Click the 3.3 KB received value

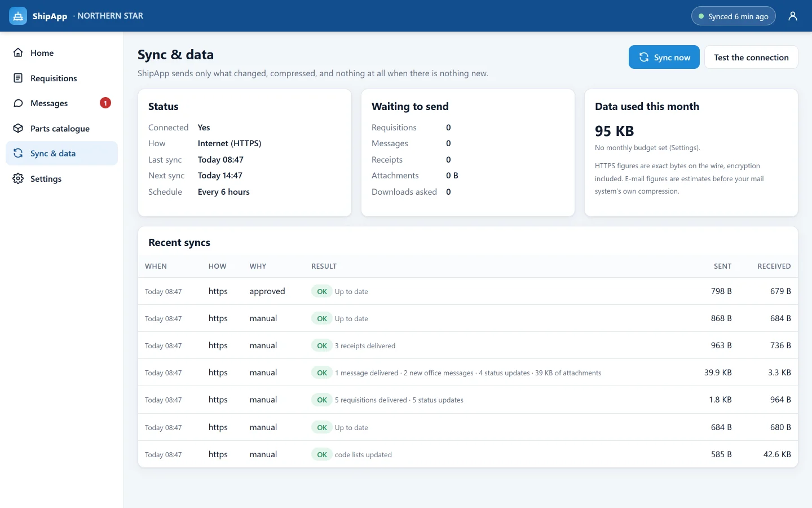pos(779,373)
